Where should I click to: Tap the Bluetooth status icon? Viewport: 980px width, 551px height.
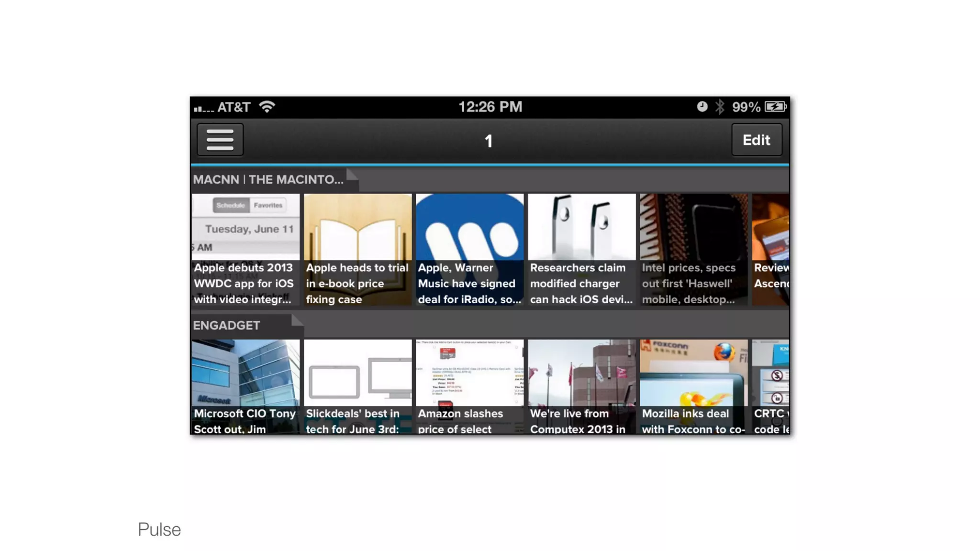(720, 107)
